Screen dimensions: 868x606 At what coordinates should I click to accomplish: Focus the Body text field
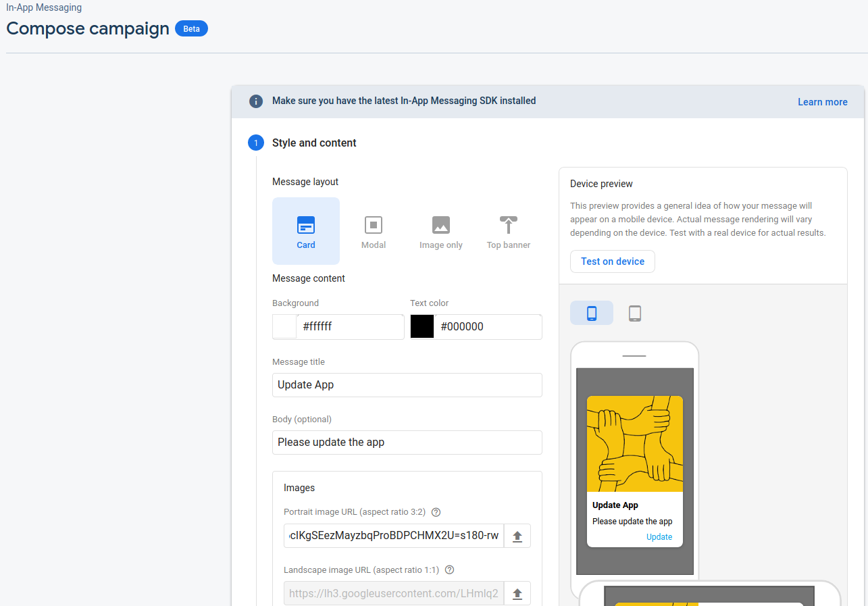407,443
